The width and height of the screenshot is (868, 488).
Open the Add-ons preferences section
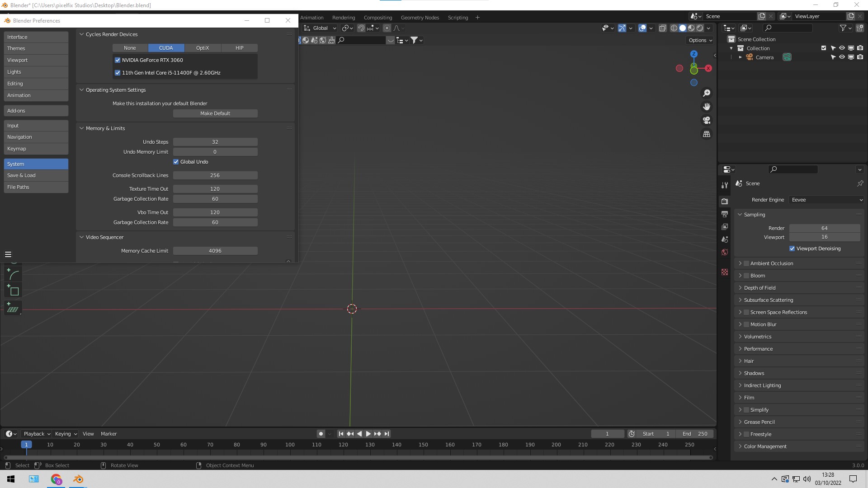[x=36, y=111]
